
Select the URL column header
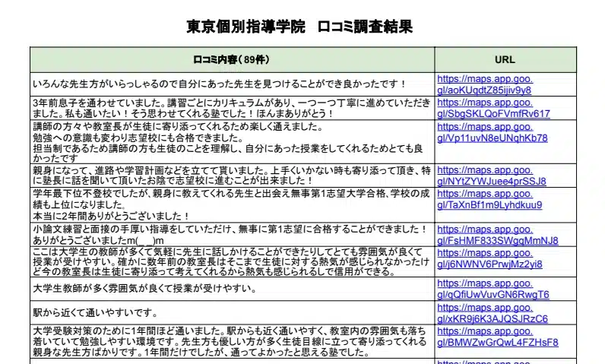(x=505, y=60)
